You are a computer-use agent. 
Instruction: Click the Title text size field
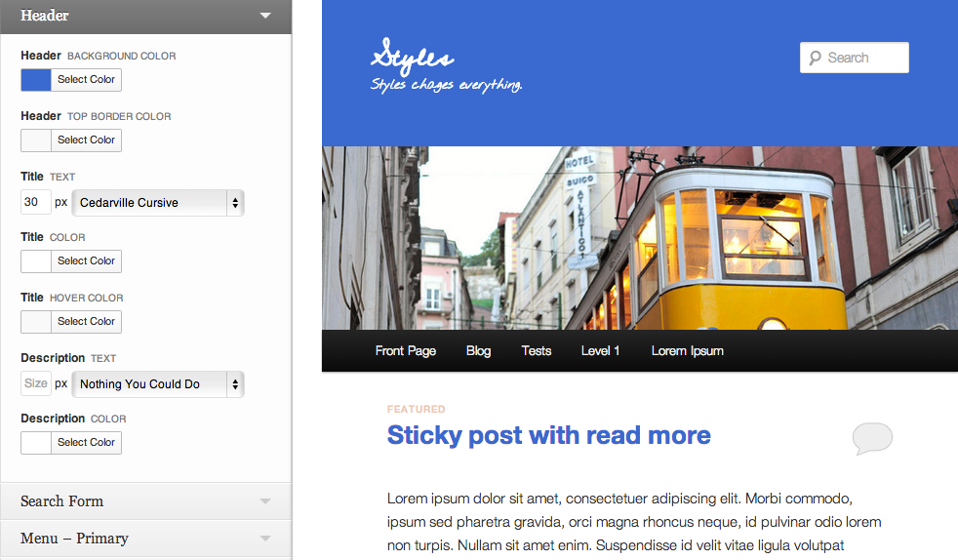(x=35, y=203)
